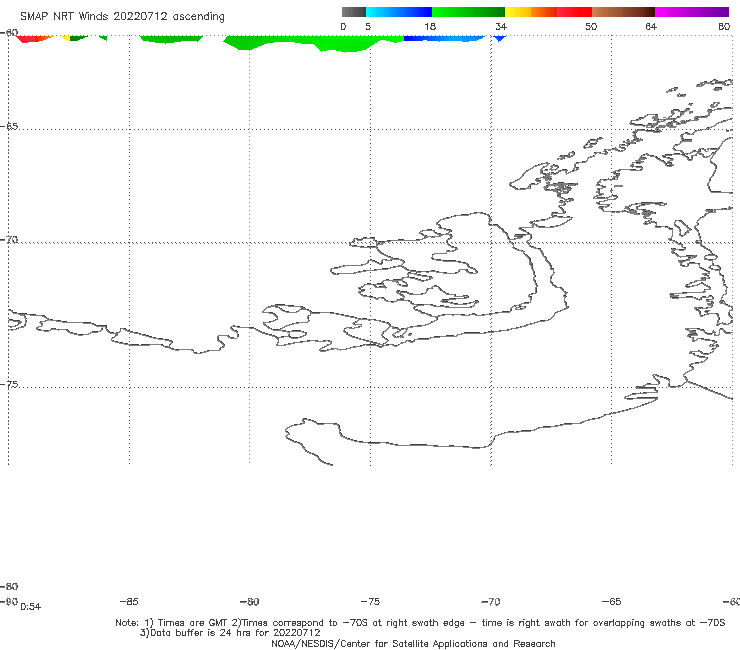740x650 pixels.
Task: Click the gray segment of the wind color bar
Action: (353, 12)
